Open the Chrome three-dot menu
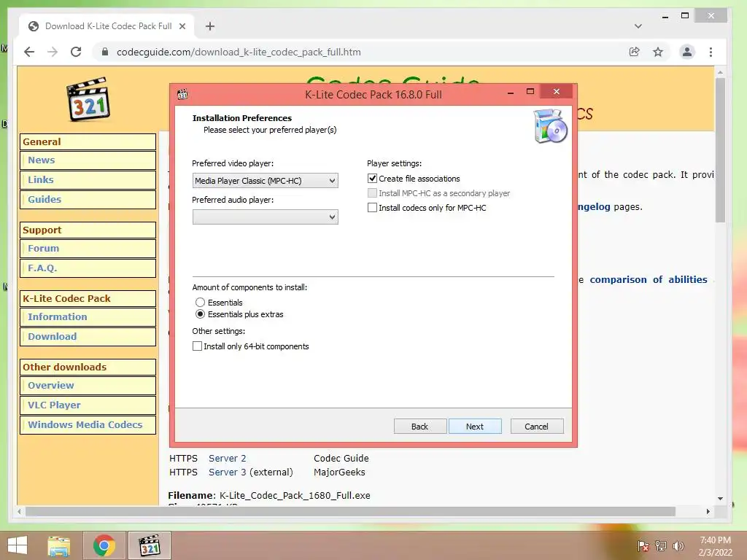Screen dimensions: 747x560 point(711,52)
